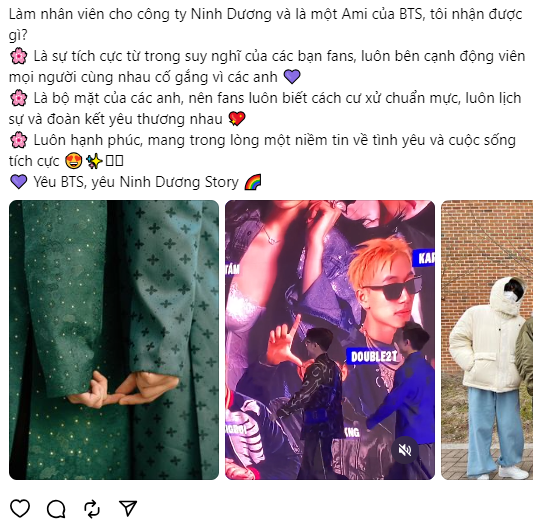Screen dimensions: 542x522
Task: Click the purple heart after các anh
Action: pos(292,77)
